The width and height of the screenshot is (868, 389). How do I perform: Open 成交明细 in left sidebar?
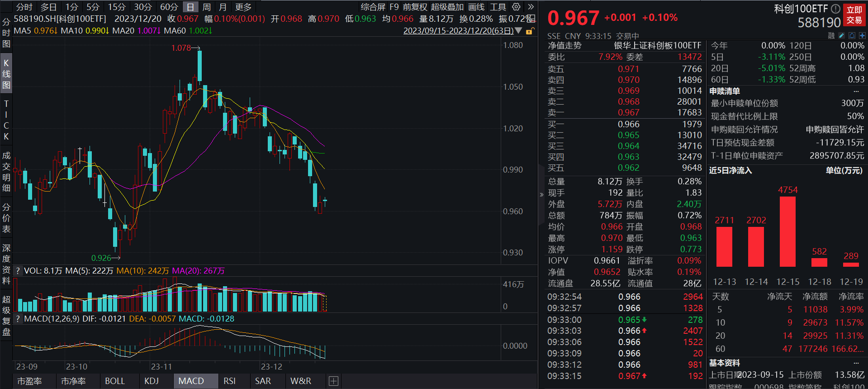(6, 172)
